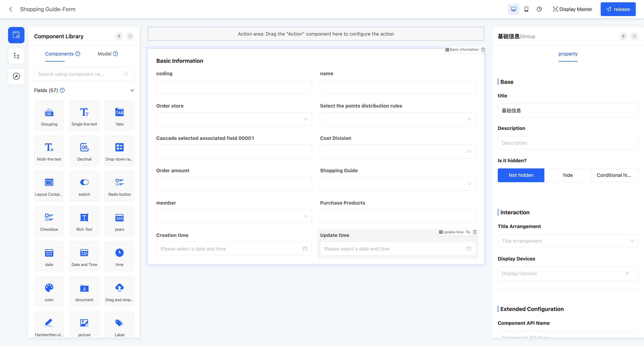Switch to mobile preview mode
The height and width of the screenshot is (346, 644).
526,9
